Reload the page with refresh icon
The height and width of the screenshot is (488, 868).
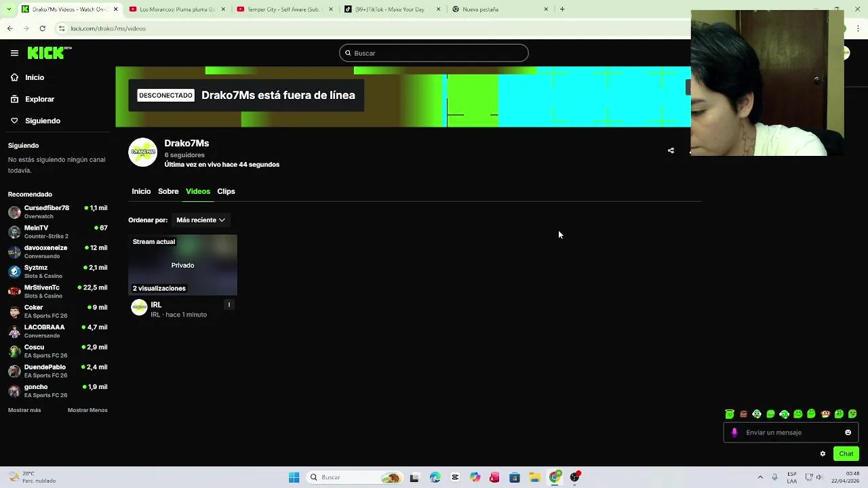42,28
